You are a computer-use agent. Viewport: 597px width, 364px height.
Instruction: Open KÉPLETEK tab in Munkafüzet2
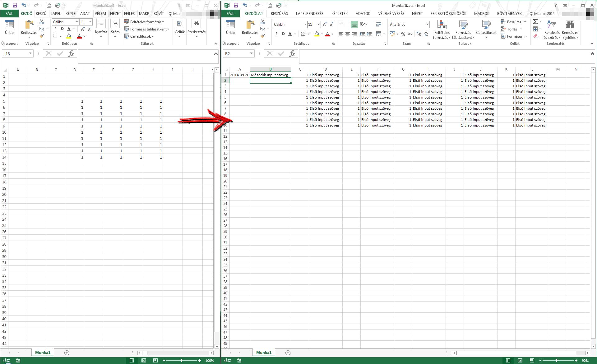click(340, 14)
